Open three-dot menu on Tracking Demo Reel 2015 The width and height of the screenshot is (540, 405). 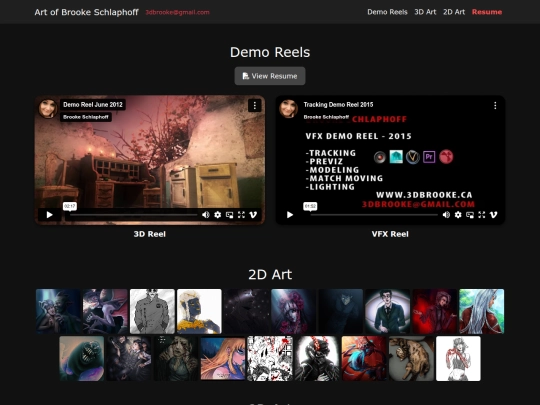(x=495, y=106)
